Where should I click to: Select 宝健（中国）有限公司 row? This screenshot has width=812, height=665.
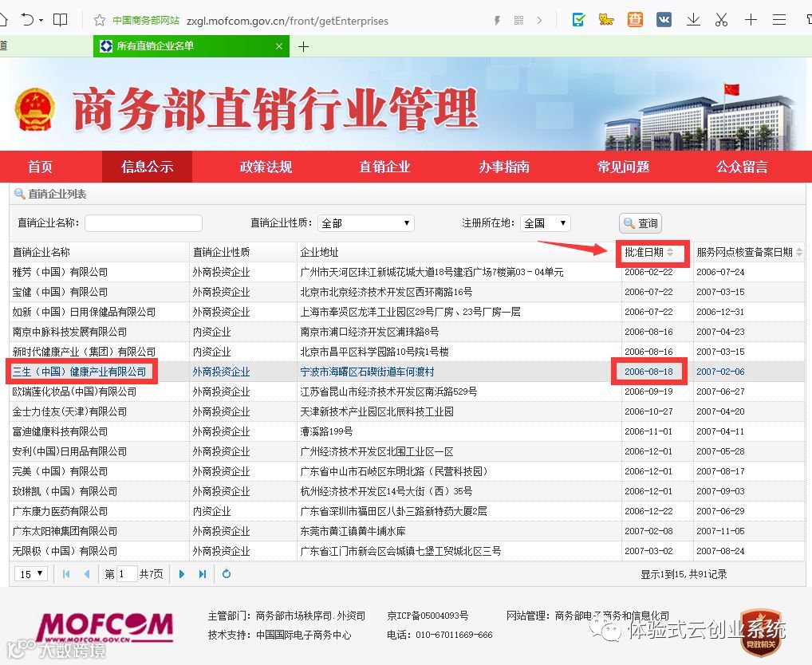tap(407, 292)
